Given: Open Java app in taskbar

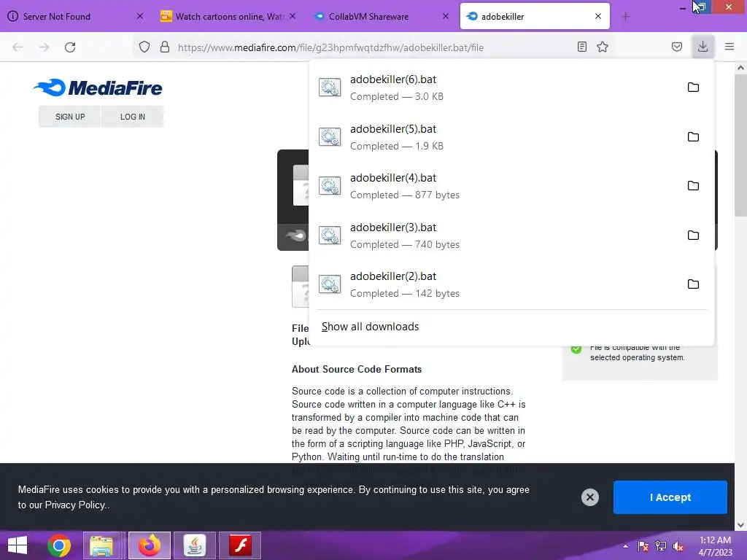Looking at the screenshot, I should click(195, 545).
